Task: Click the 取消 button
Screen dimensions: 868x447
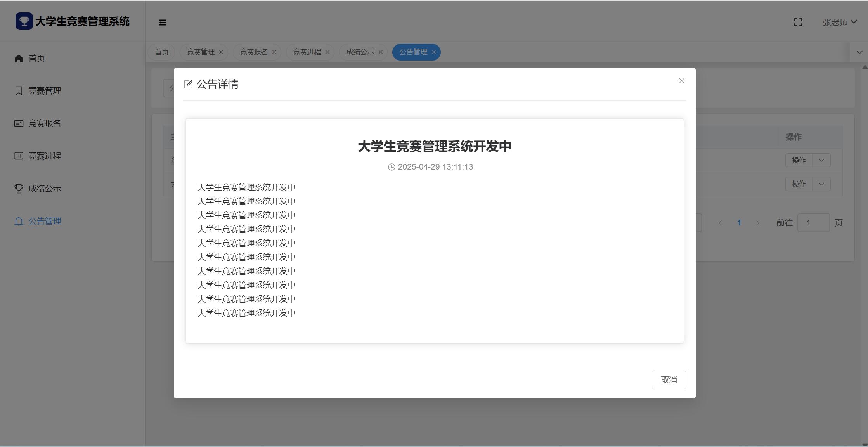Action: (669, 380)
